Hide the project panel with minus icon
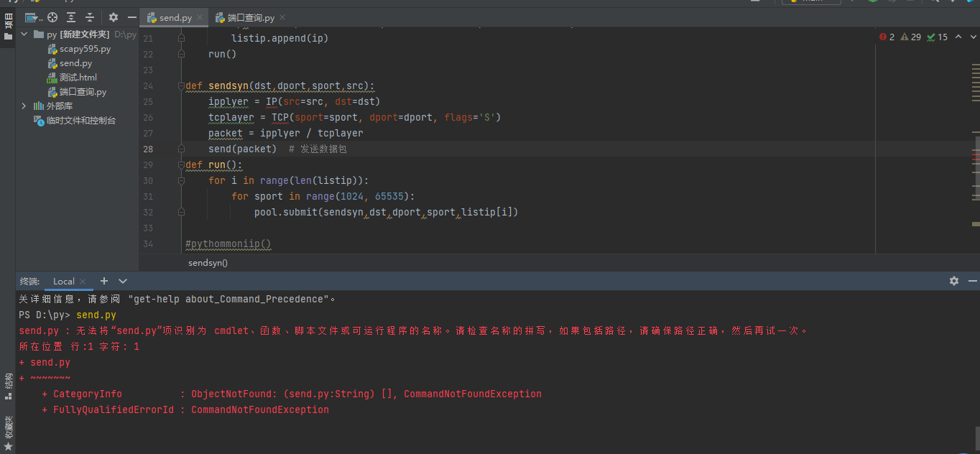This screenshot has height=454, width=980. (131, 17)
